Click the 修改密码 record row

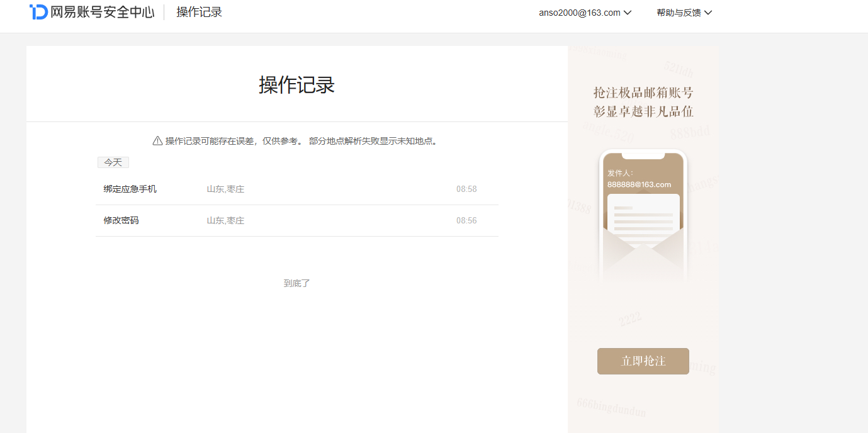coord(297,221)
